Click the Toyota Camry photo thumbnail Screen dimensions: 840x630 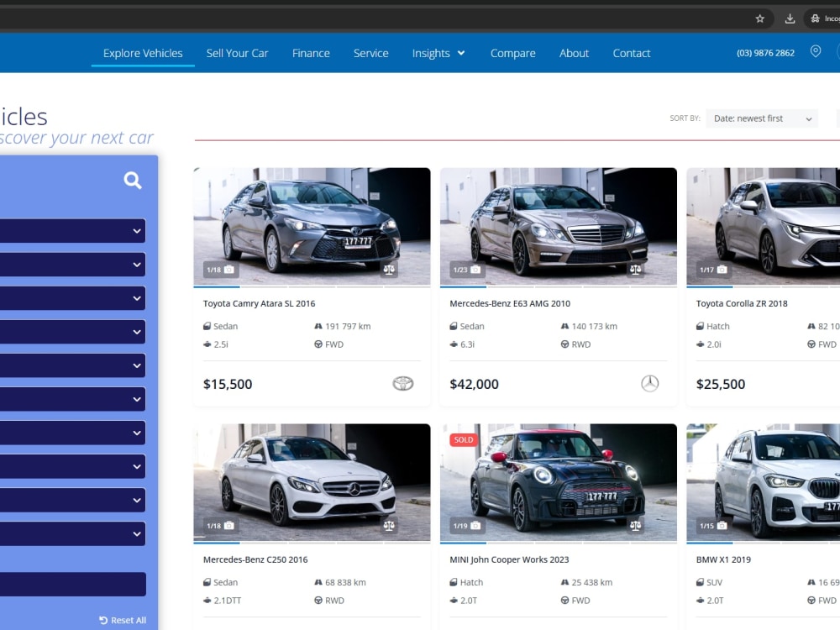(x=312, y=226)
